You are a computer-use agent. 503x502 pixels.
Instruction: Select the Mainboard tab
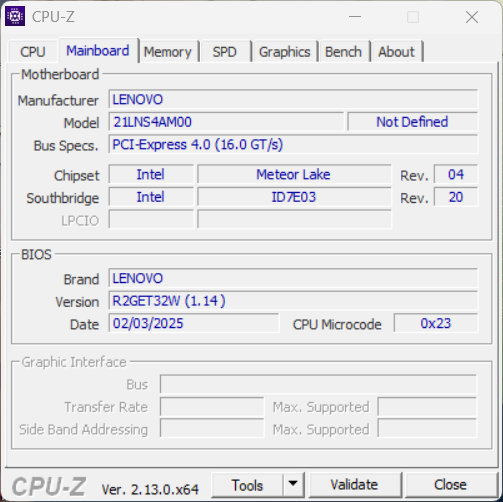(98, 50)
